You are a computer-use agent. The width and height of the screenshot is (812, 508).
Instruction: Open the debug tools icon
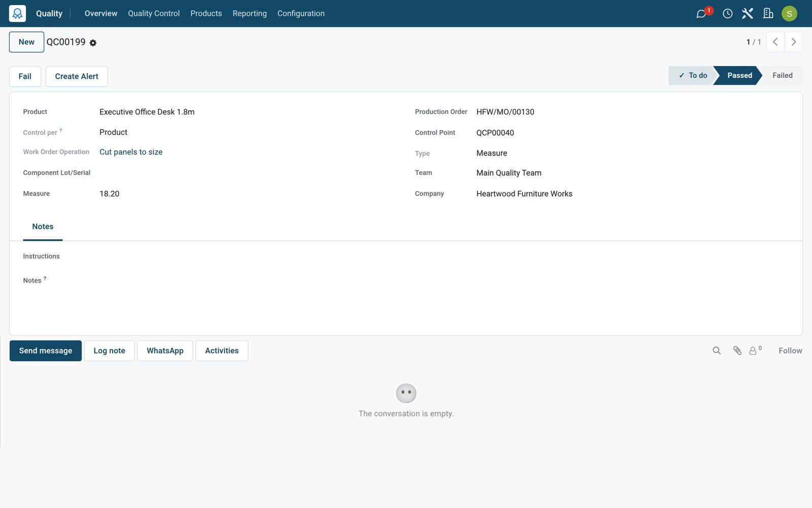click(747, 13)
